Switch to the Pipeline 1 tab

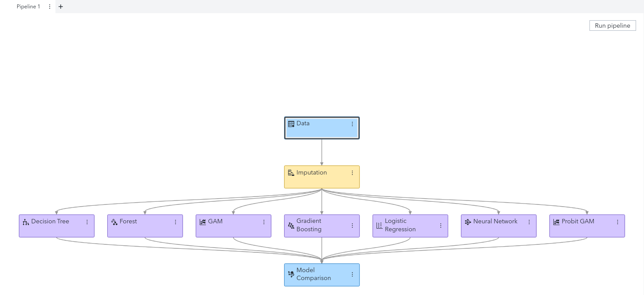click(x=28, y=7)
